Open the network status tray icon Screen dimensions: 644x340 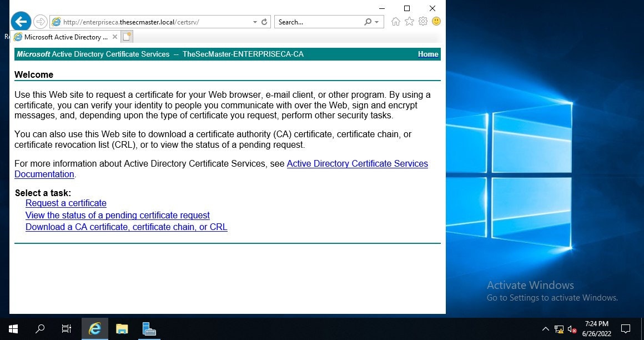pos(559,329)
